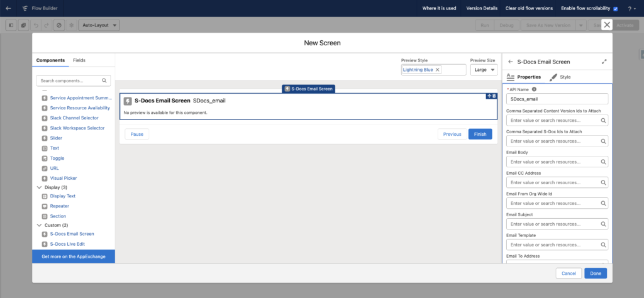The height and width of the screenshot is (298, 644).
Task: Collapse the Custom (2) section
Action: 40,225
